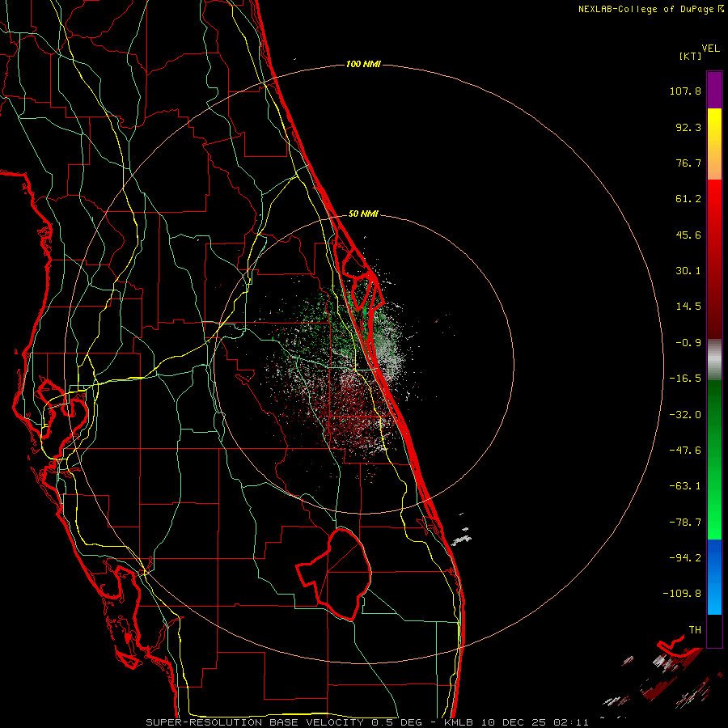Click the -32.0 legend value

pos(685,415)
